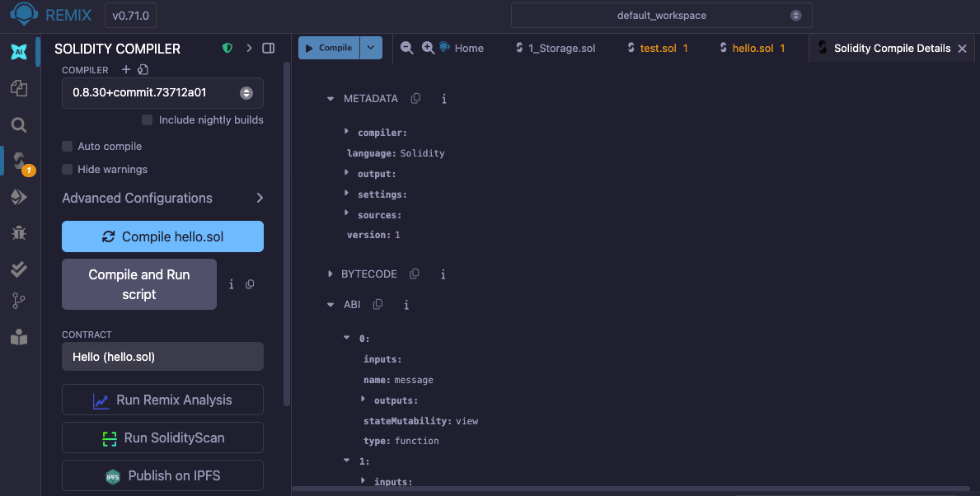The width and height of the screenshot is (980, 496).
Task: Copy the ABI with the copy icon
Action: 377,304
